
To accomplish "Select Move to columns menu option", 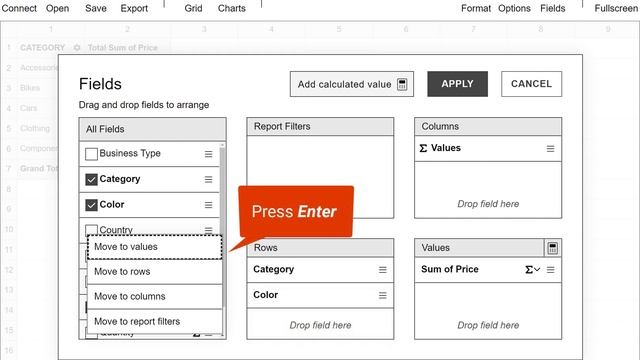I will pos(155,297).
